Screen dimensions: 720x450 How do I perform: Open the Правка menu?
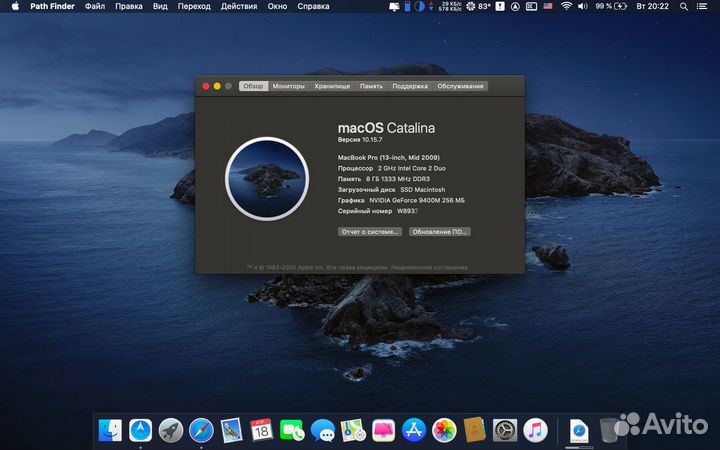(x=129, y=6)
